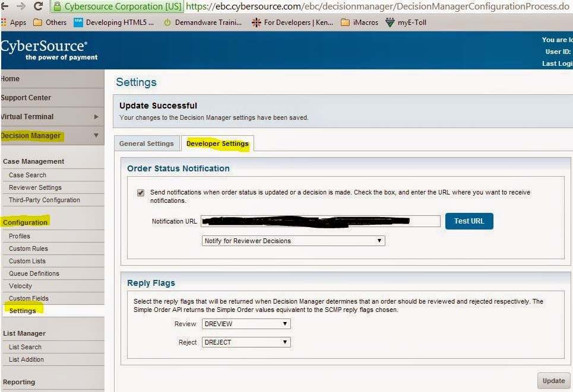
Task: Click the Update button
Action: [x=553, y=381]
